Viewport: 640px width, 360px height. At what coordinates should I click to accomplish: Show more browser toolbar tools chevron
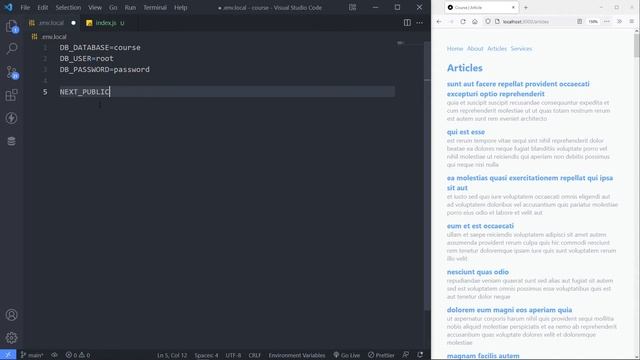(619, 22)
